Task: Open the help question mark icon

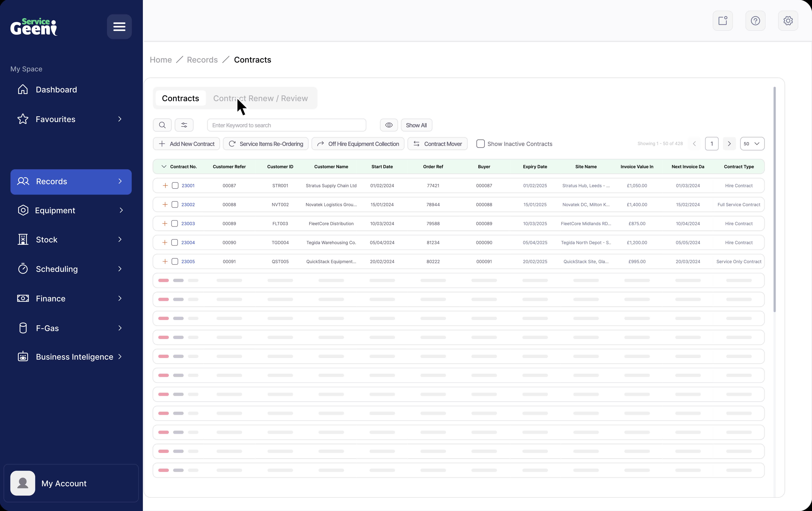Action: click(755, 21)
